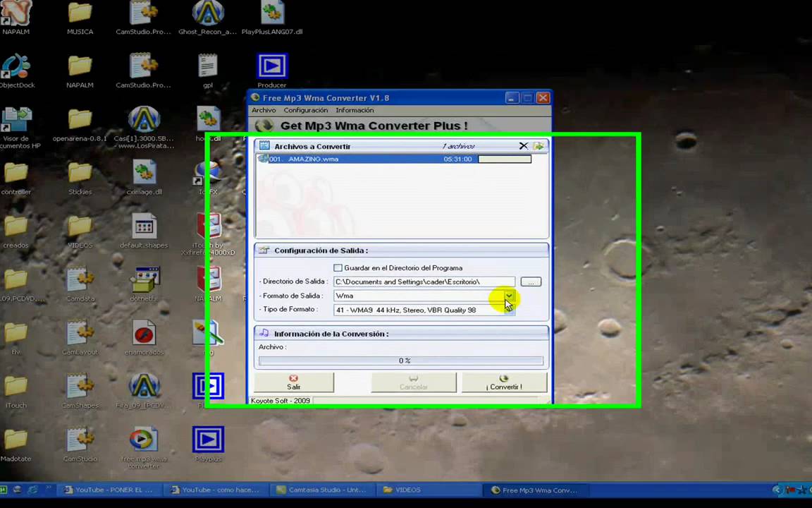Select the Casi[1].3000.SB desktop icon

coord(144,119)
